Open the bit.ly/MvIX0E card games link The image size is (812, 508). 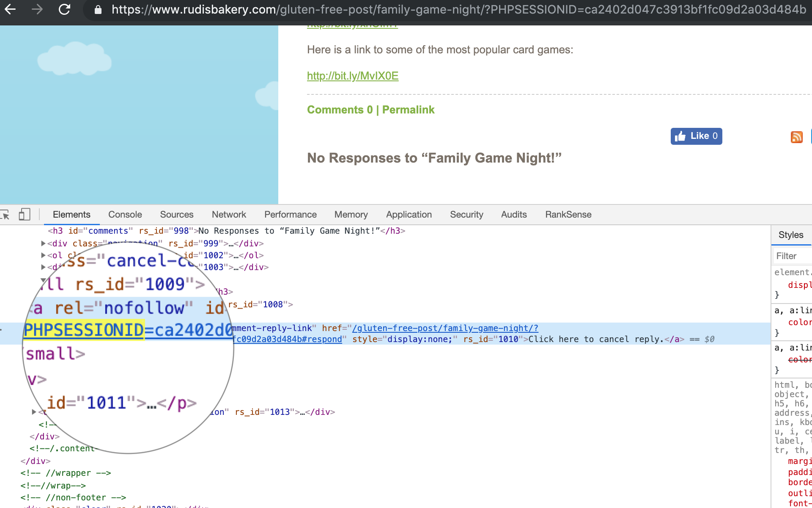pyautogui.click(x=352, y=76)
